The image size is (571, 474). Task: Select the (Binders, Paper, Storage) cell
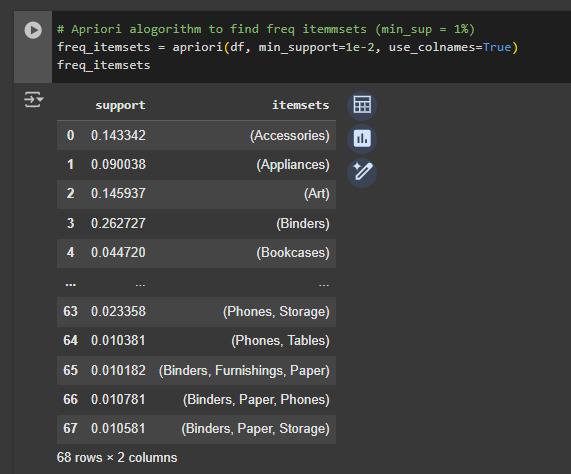pyautogui.click(x=255, y=429)
